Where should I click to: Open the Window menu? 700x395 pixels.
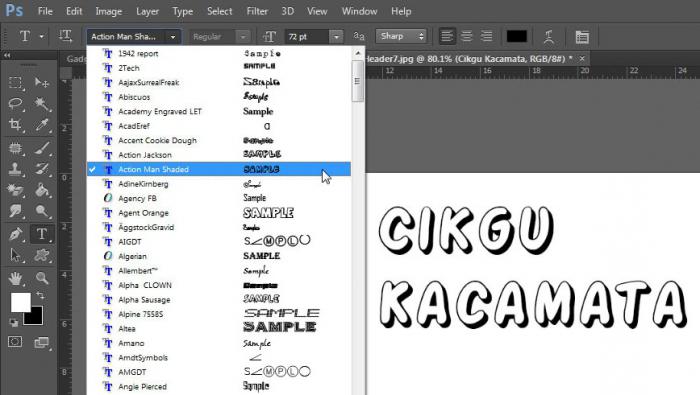359,11
